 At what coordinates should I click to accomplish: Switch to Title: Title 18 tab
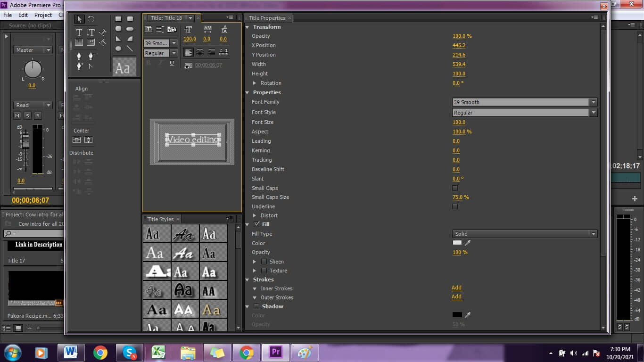pos(166,18)
